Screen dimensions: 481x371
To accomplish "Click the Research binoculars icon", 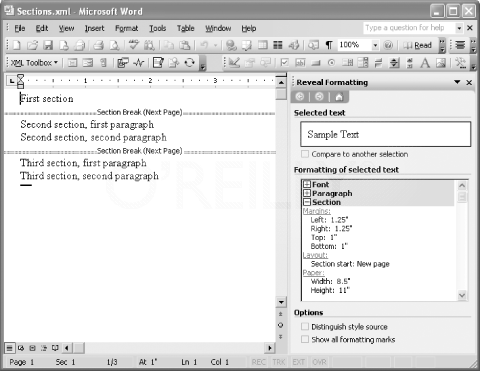I will pyautogui.click(x=149, y=45).
